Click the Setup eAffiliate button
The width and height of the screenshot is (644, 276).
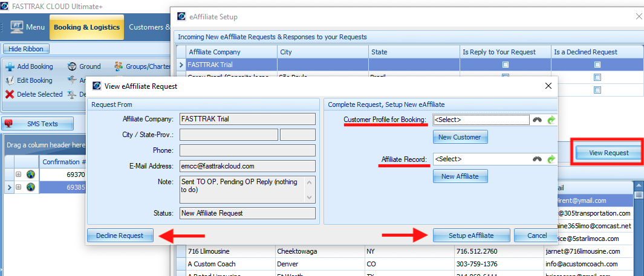click(x=470, y=236)
